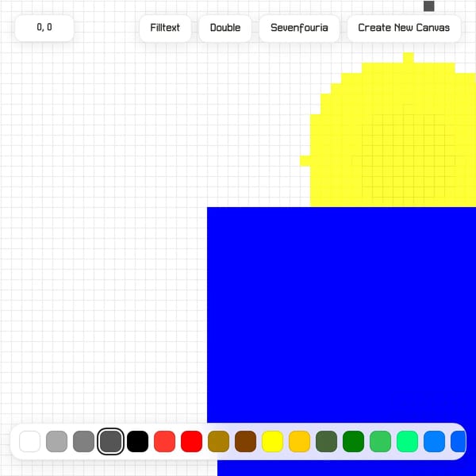Select the bright mint green swatch
Image resolution: width=476 pixels, height=476 pixels.
[408, 441]
